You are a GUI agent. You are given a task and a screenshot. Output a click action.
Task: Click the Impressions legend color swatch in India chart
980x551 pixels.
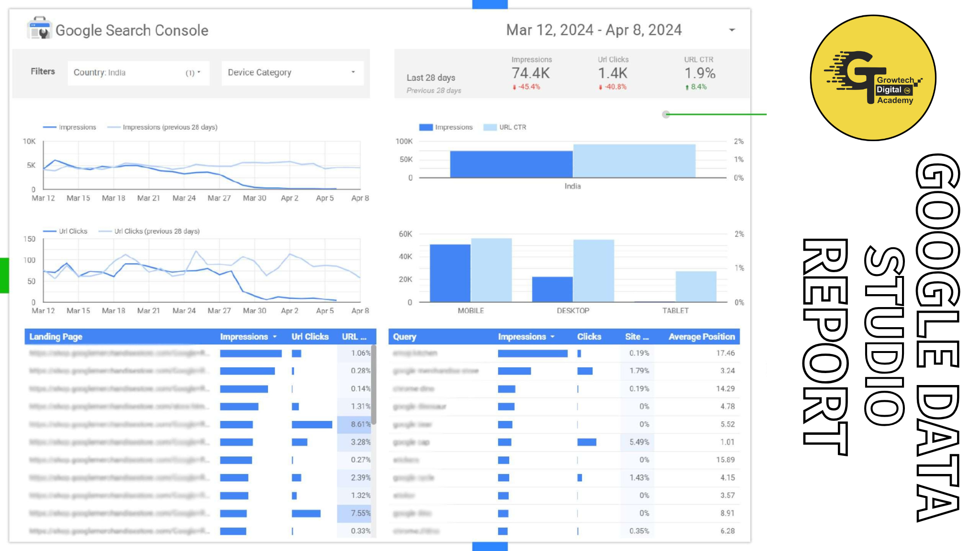[x=425, y=127]
